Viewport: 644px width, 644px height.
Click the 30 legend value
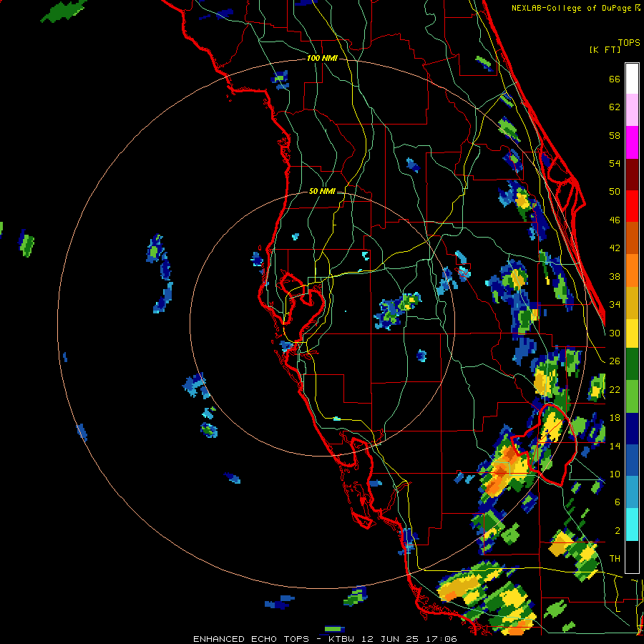615,333
